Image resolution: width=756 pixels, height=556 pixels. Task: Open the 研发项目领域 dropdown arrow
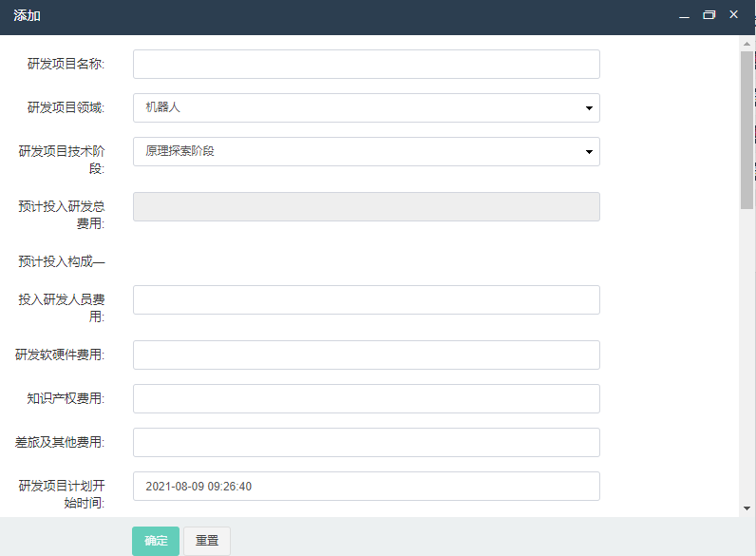pyautogui.click(x=589, y=108)
